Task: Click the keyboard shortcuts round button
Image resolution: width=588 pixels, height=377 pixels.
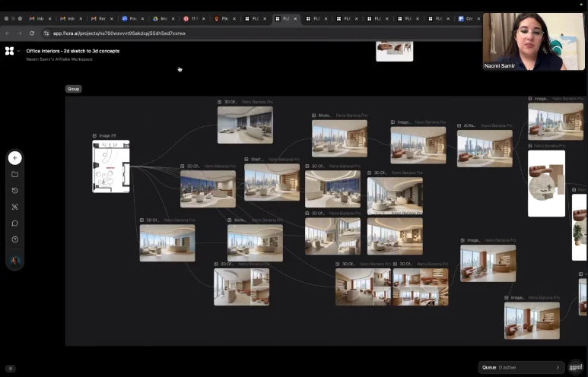Action: point(576,367)
